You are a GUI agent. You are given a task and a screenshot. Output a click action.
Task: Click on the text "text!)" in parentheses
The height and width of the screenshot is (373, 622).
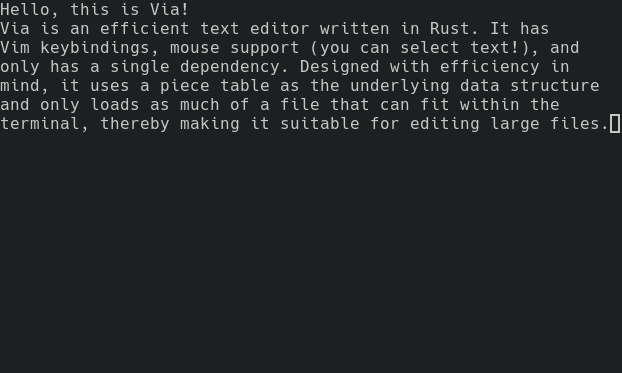pos(500,48)
